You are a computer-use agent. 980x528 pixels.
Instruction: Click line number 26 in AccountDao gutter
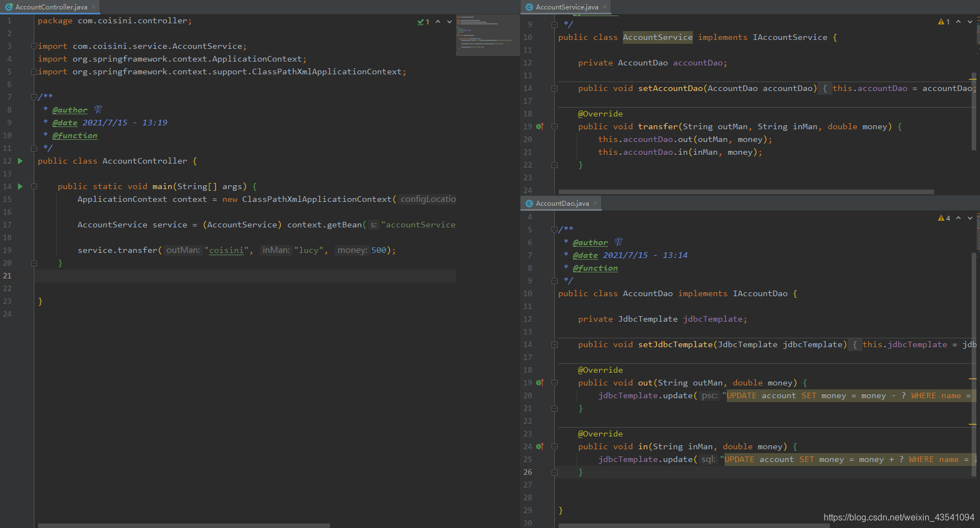[x=528, y=472]
